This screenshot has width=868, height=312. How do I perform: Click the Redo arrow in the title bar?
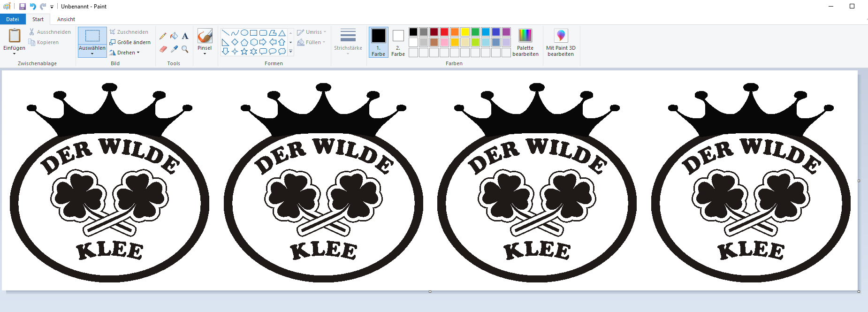point(43,7)
